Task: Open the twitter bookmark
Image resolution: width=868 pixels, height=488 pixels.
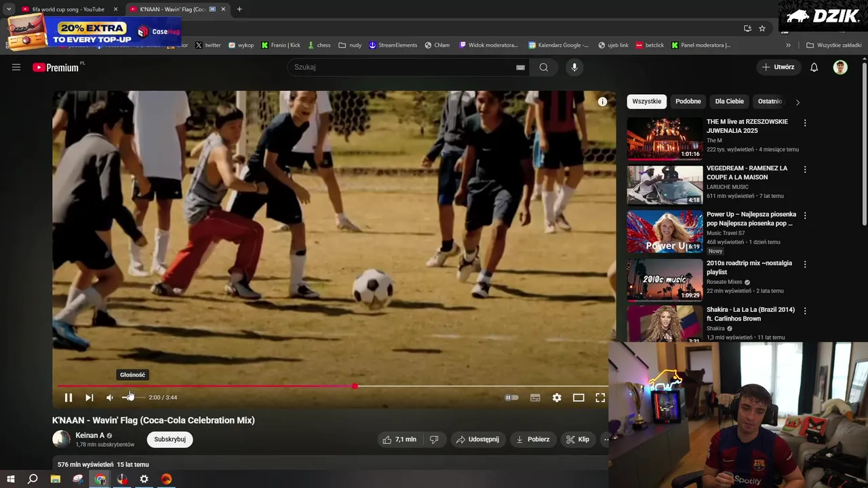Action: click(x=208, y=45)
